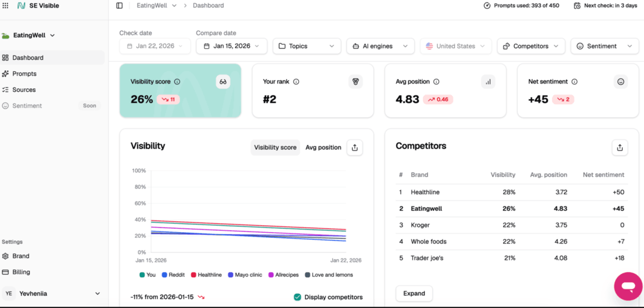Click the Your rank #2 card
The height and width of the screenshot is (308, 644).
click(x=313, y=91)
